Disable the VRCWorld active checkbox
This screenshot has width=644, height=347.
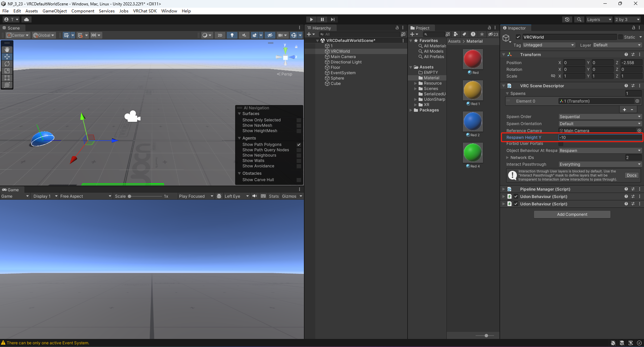coord(518,37)
